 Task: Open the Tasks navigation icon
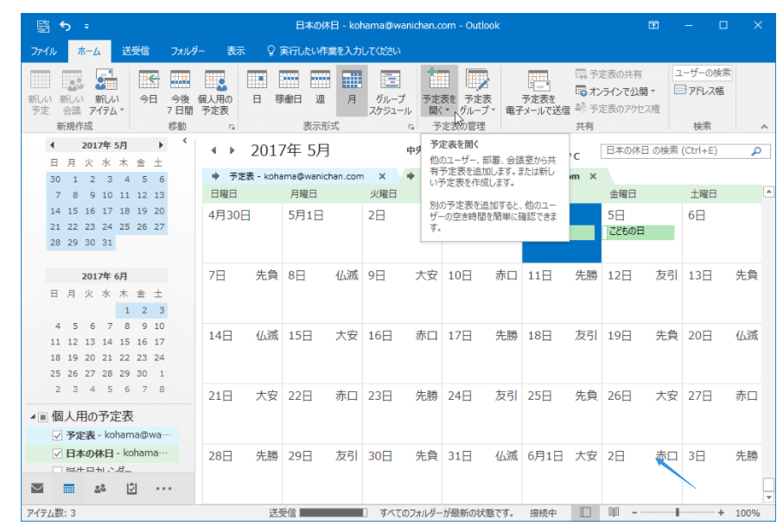pos(131,489)
